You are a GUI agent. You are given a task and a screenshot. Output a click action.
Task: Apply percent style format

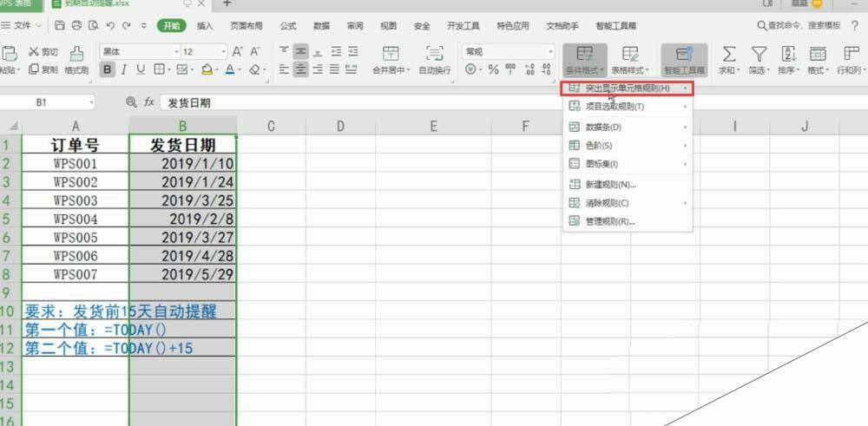coord(494,69)
